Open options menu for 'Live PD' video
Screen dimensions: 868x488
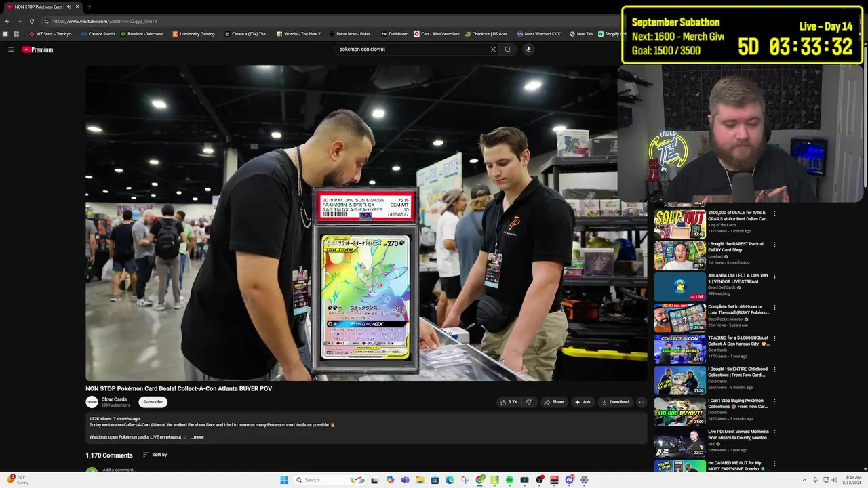(x=774, y=432)
